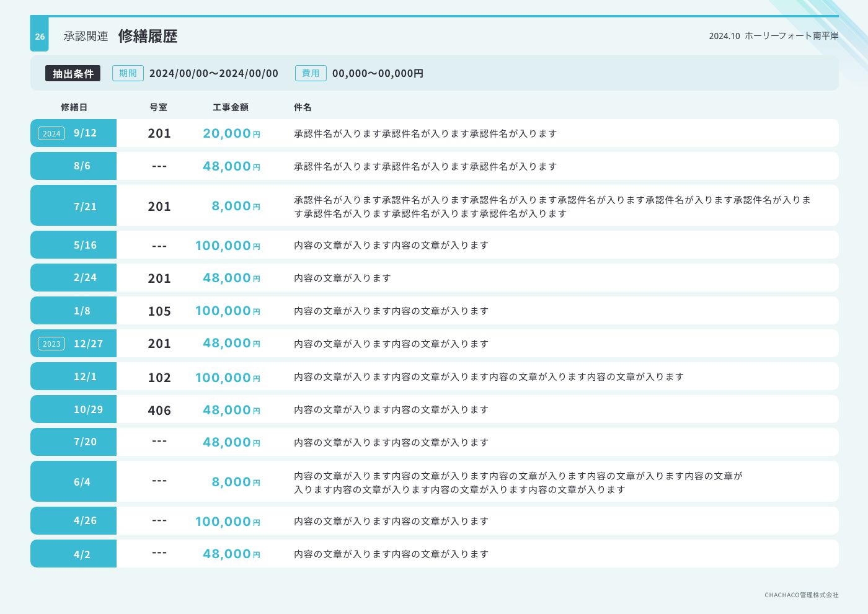Select the 費用 filter tag
Viewport: 868px width, 614px height.
pos(311,73)
